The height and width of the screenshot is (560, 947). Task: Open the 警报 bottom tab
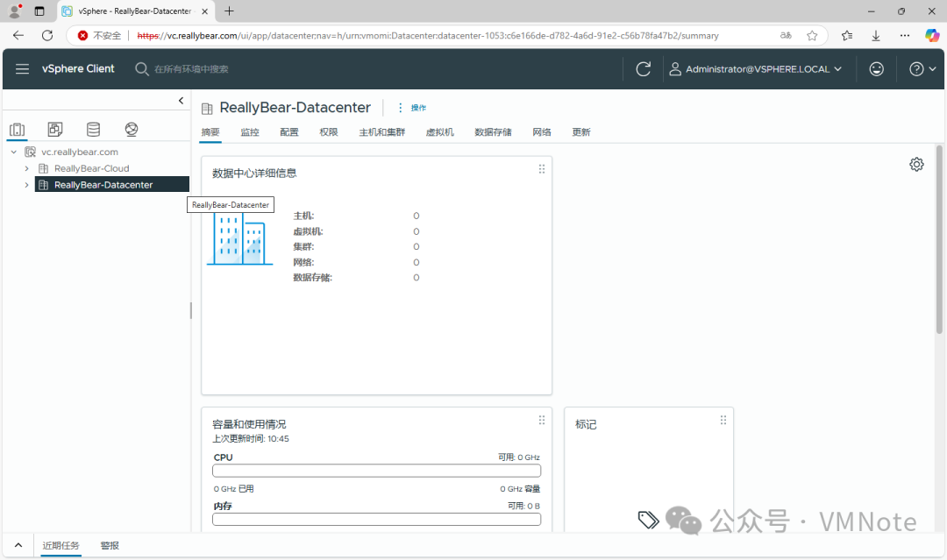point(110,545)
